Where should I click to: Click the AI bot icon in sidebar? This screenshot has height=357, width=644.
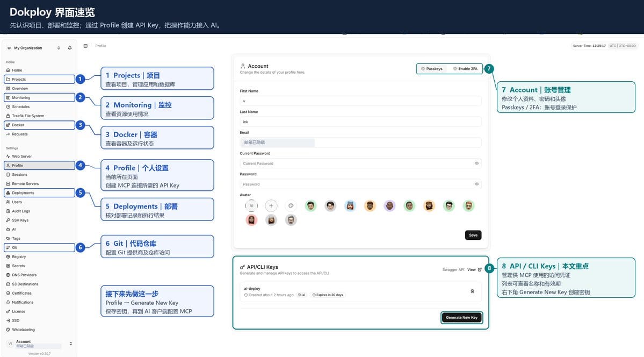(x=8, y=230)
